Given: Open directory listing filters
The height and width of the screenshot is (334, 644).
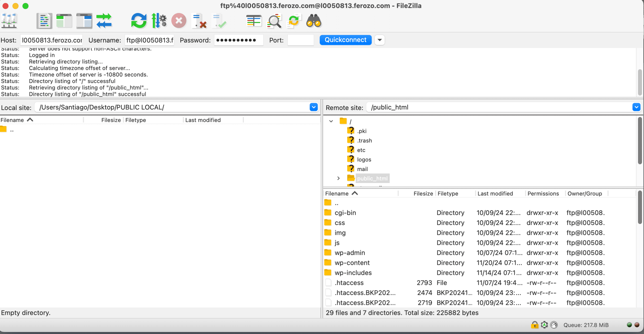Looking at the screenshot, I should click(254, 21).
